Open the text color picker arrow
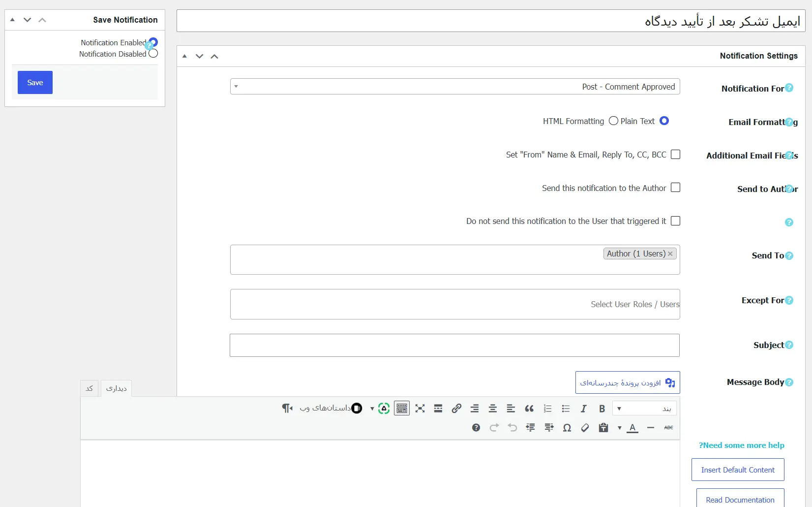 tap(620, 428)
